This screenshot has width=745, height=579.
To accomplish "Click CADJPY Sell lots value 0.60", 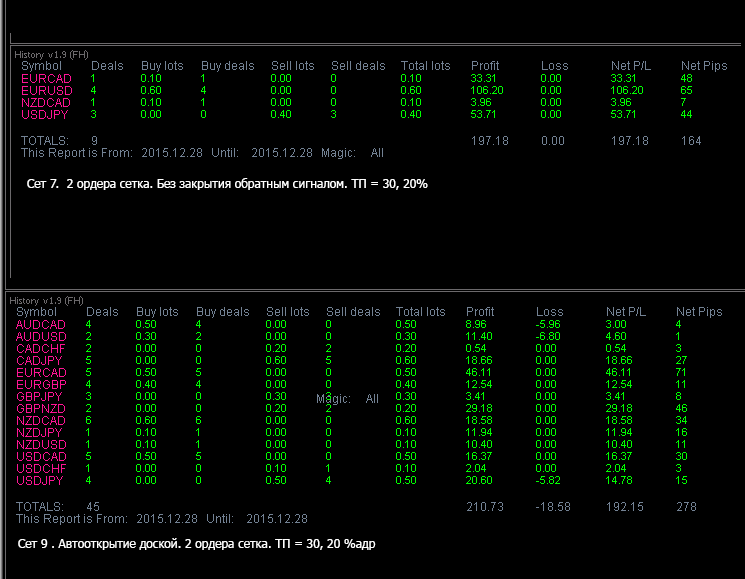I will tap(276, 361).
